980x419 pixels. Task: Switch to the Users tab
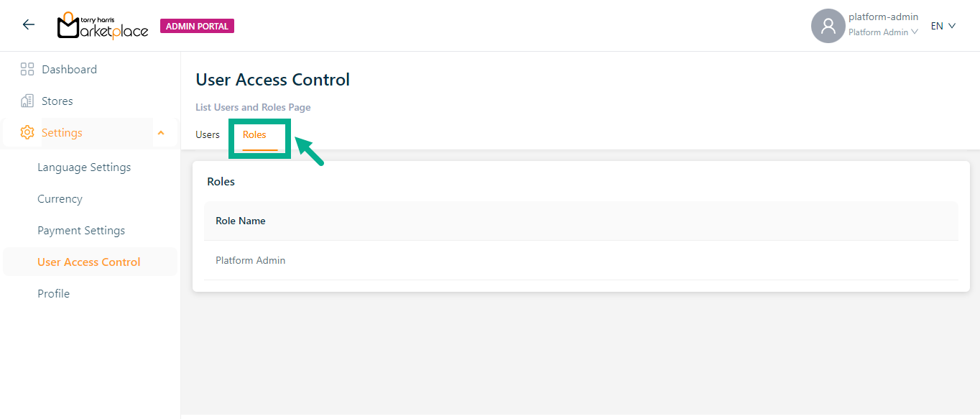point(208,135)
